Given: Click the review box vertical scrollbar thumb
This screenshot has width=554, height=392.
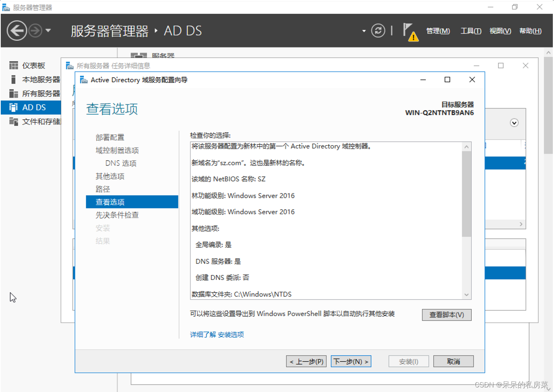Looking at the screenshot, I should (466, 194).
